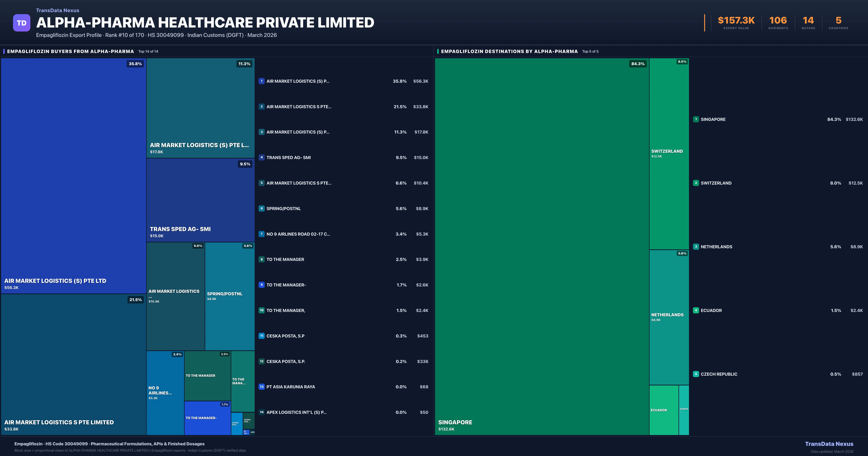Click rank badge 1 beside Air Market Logistics

(261, 81)
